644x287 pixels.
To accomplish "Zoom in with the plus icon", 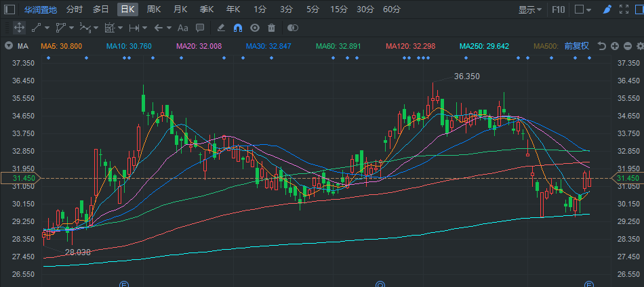I will 614,46.
